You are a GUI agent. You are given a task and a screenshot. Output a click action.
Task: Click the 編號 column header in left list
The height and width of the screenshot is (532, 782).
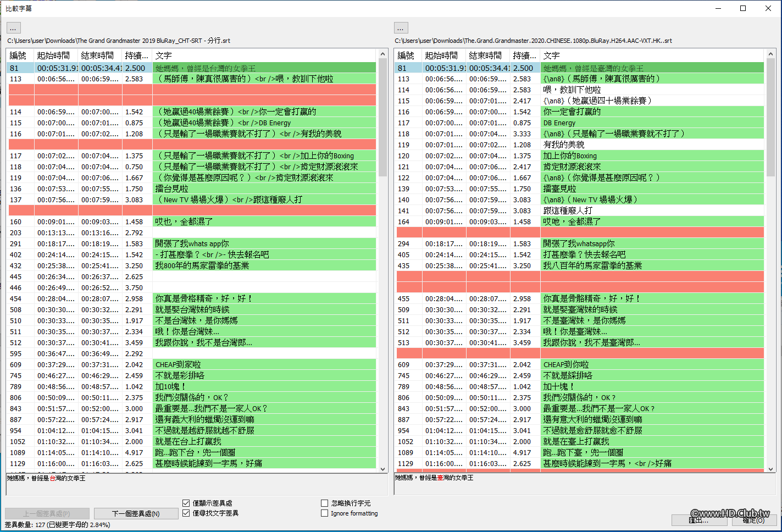[x=20, y=56]
